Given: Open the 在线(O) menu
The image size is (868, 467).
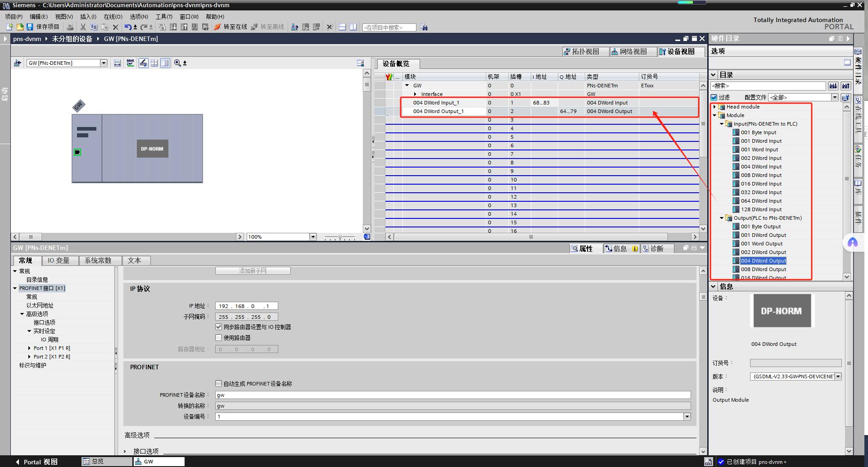Looking at the screenshot, I should pos(113,17).
